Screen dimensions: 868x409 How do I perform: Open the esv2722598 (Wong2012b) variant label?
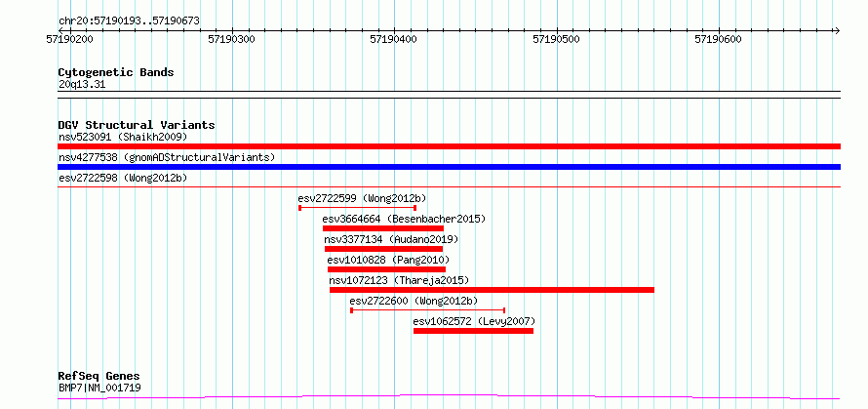coord(123,178)
